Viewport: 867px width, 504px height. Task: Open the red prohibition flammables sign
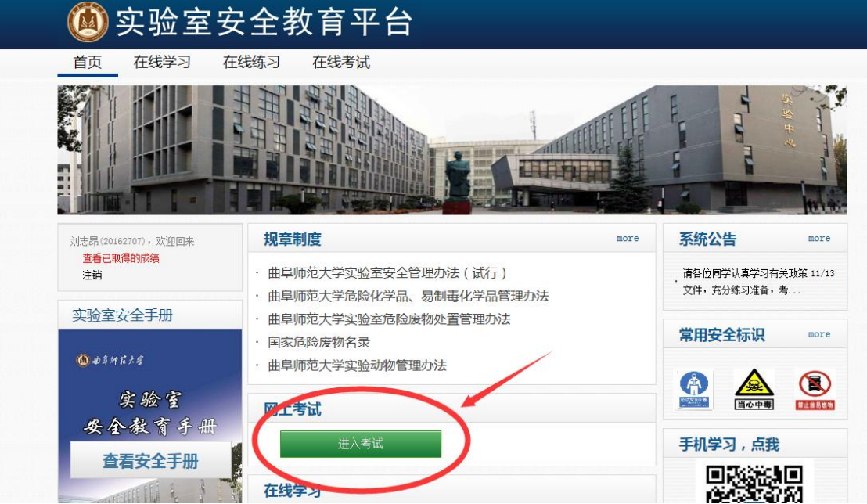[815, 390]
